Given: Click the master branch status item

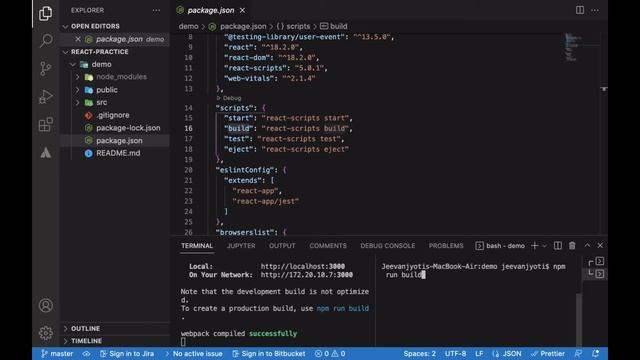Looking at the screenshot, I should tap(57, 353).
